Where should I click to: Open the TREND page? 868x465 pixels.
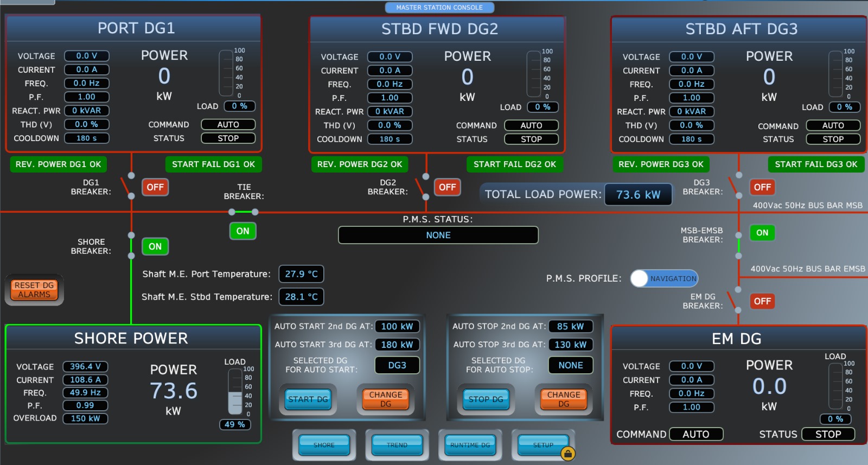[397, 445]
